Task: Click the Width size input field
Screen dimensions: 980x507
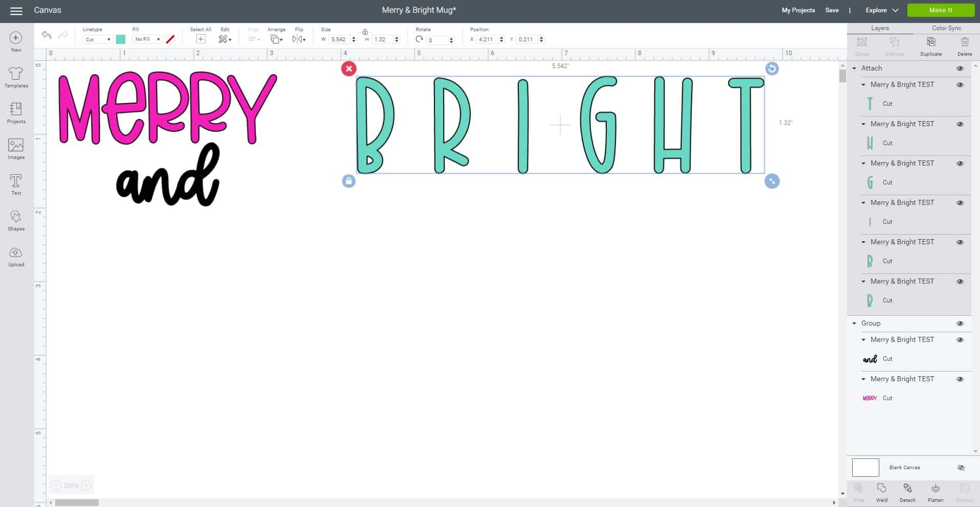Action: click(339, 39)
